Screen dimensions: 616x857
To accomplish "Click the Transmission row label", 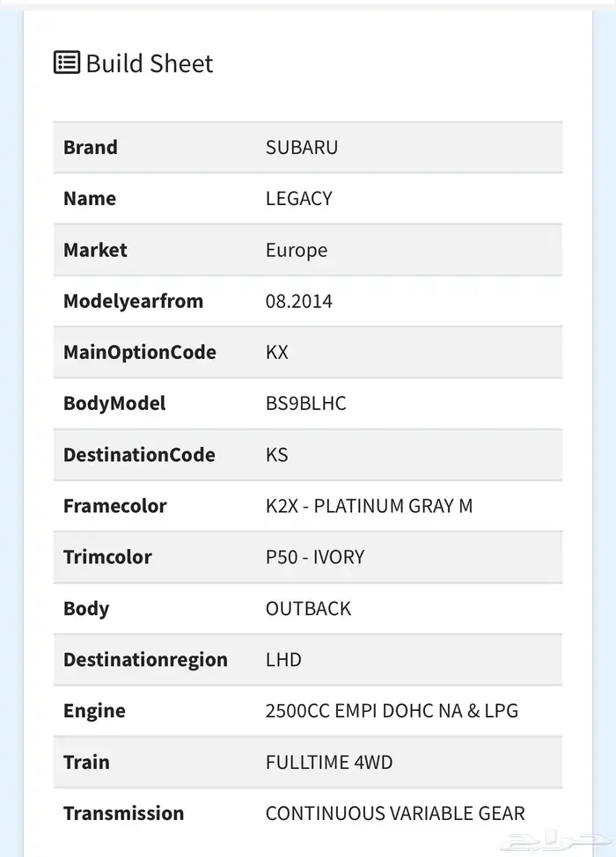I will 123,813.
